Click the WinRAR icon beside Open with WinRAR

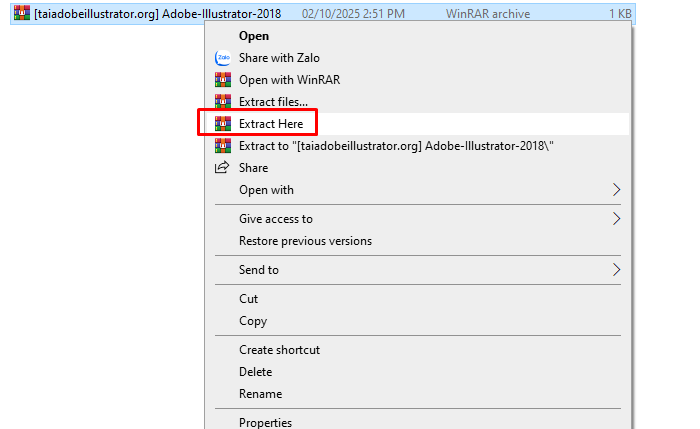pyautogui.click(x=222, y=80)
